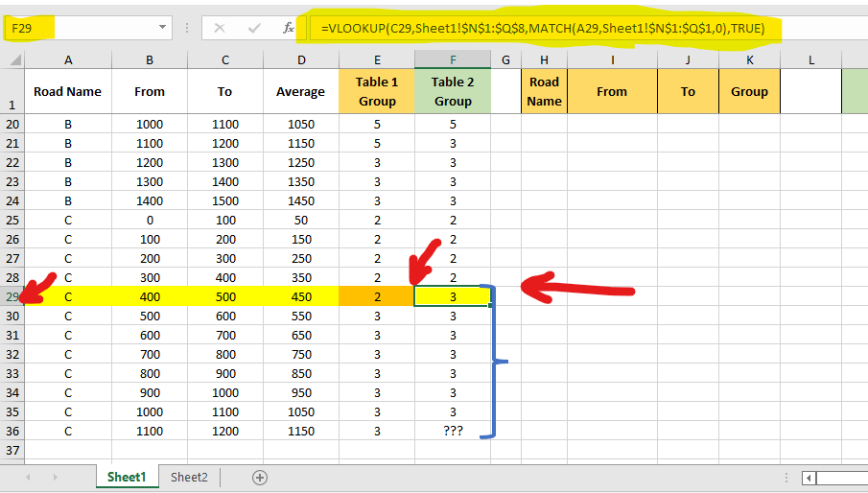This screenshot has width=868, height=493.
Task: Select column B header
Action: pyautogui.click(x=150, y=59)
